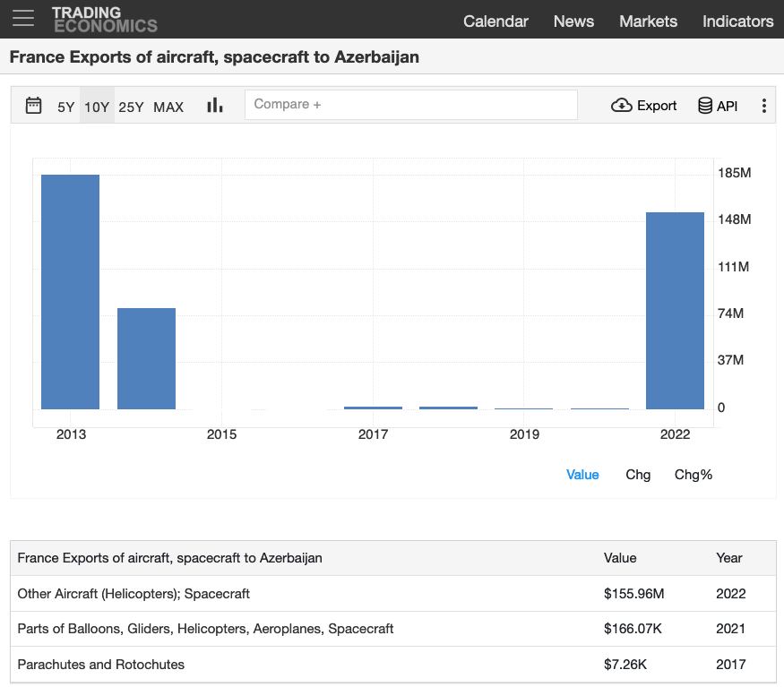Click the Trading Economics logo
The image size is (784, 687).
click(x=104, y=19)
